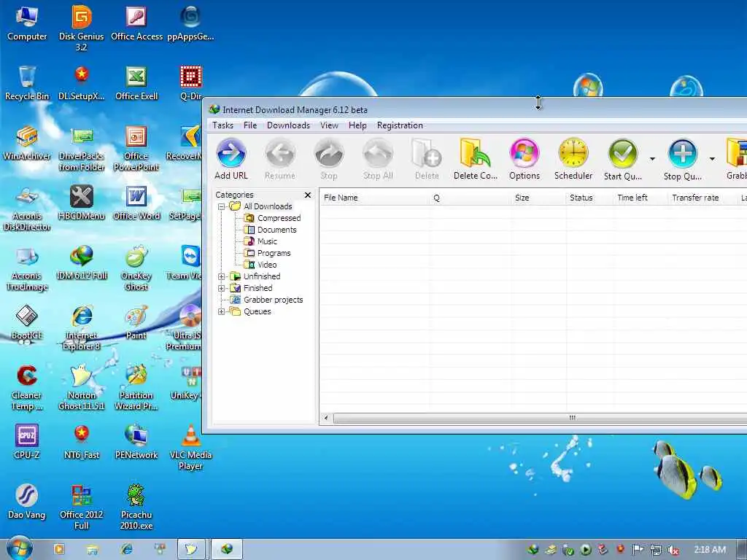Click the Delete toolbar icon
This screenshot has height=560, width=747.
[x=427, y=153]
